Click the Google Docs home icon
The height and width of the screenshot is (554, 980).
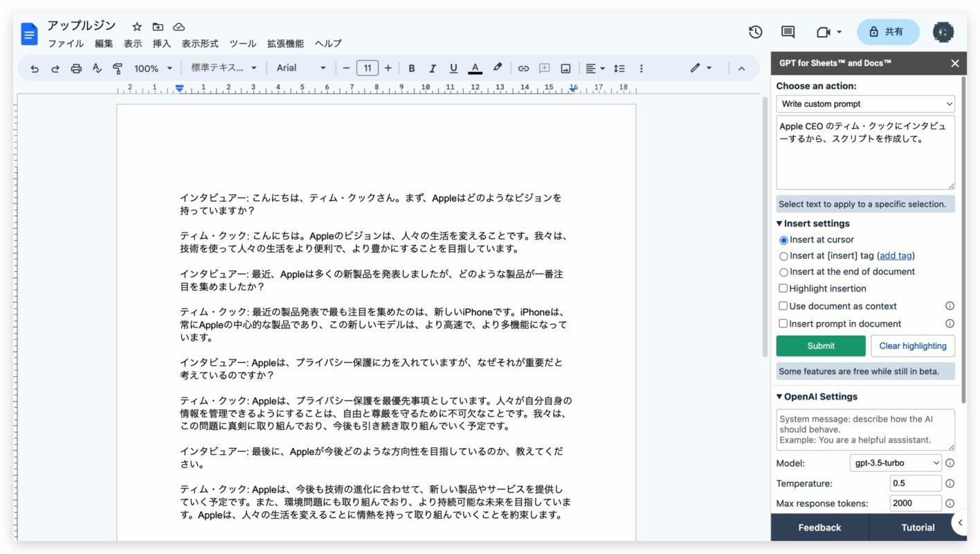point(29,34)
